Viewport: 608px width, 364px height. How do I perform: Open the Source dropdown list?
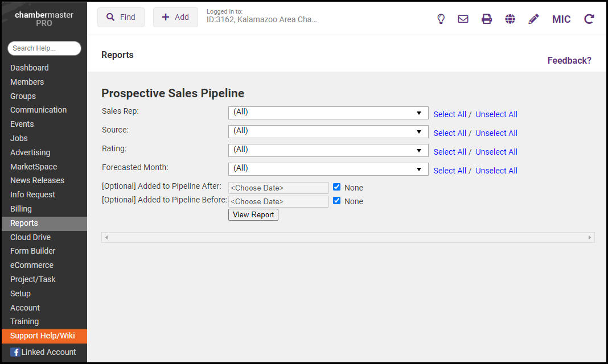pos(328,131)
